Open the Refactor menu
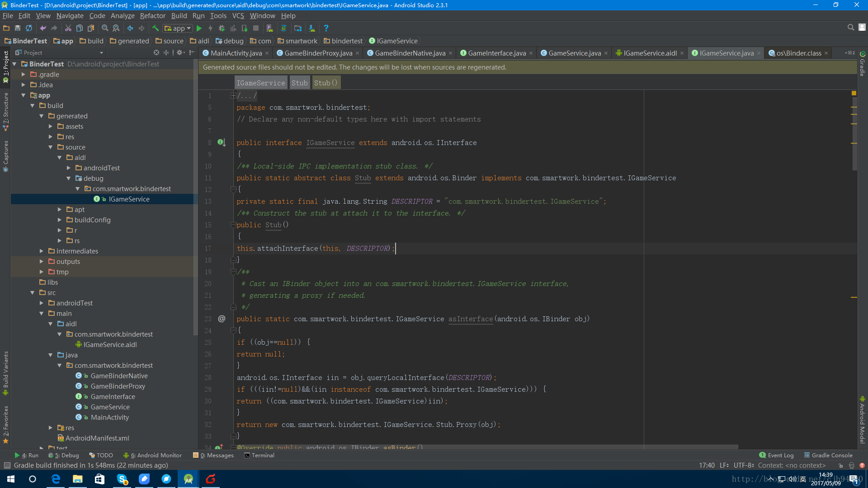The height and width of the screenshot is (488, 868). click(153, 15)
